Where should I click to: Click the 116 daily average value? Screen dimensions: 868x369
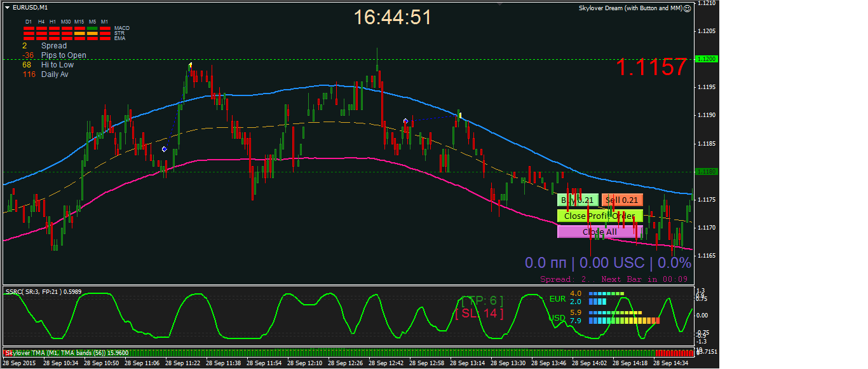[x=29, y=74]
